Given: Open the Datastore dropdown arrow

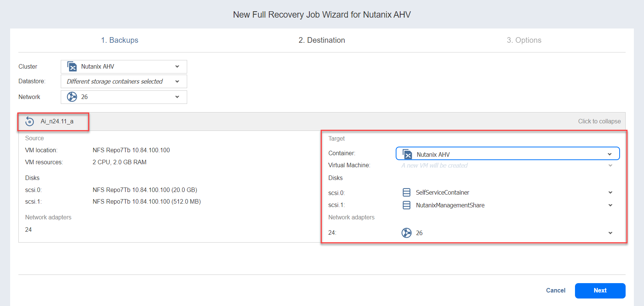Looking at the screenshot, I should pos(177,81).
